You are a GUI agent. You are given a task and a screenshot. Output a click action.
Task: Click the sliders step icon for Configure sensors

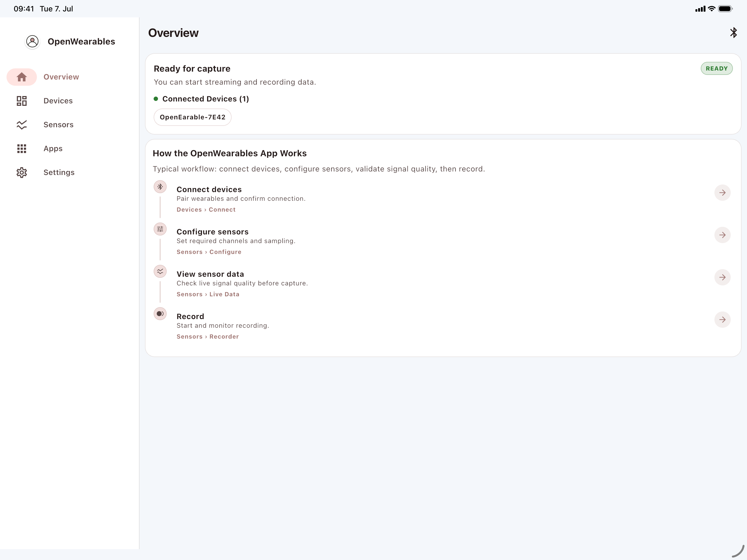160,229
